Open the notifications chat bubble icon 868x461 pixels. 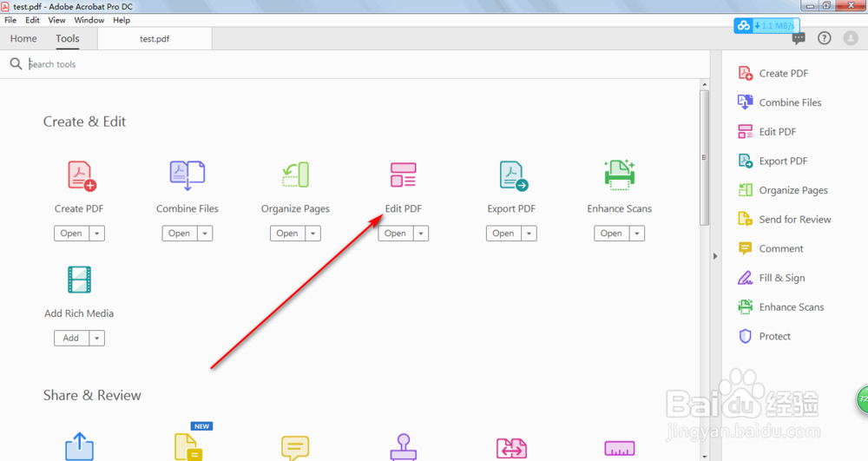[x=799, y=38]
